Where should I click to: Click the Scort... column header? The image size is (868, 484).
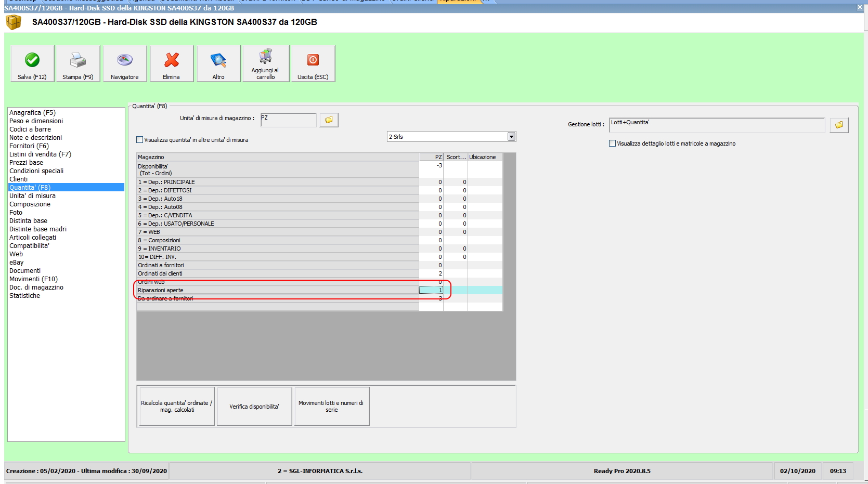point(456,157)
